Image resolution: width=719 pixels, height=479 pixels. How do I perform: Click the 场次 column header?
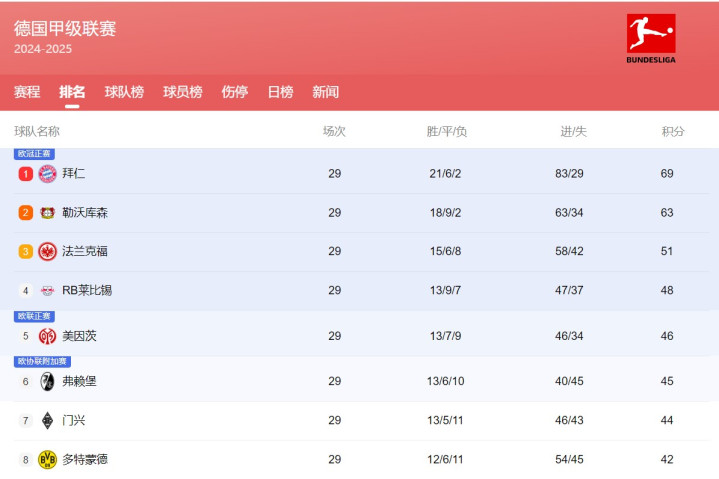click(x=334, y=132)
